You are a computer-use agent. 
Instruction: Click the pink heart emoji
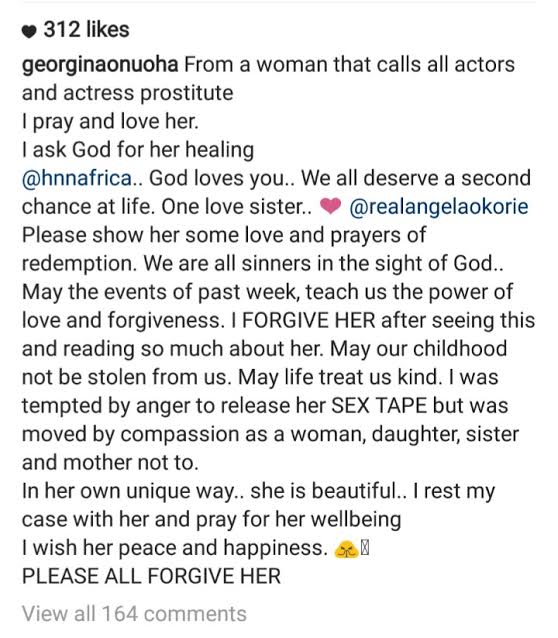point(330,206)
